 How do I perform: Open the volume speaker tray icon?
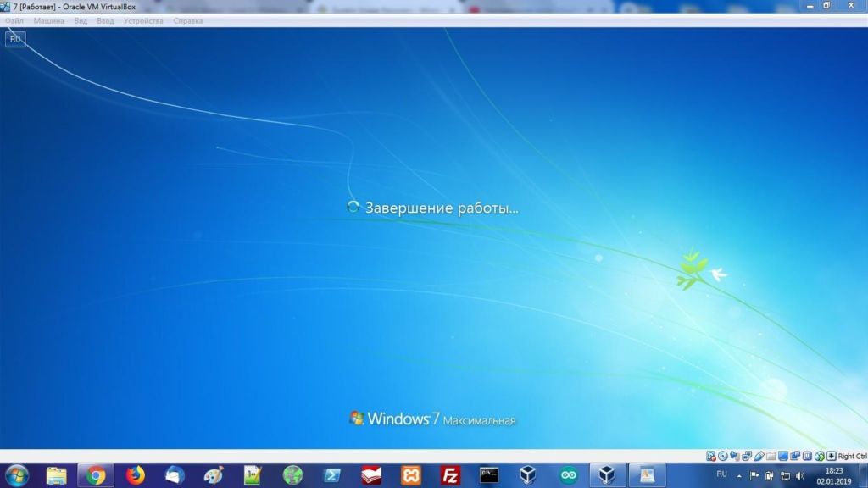click(x=800, y=476)
